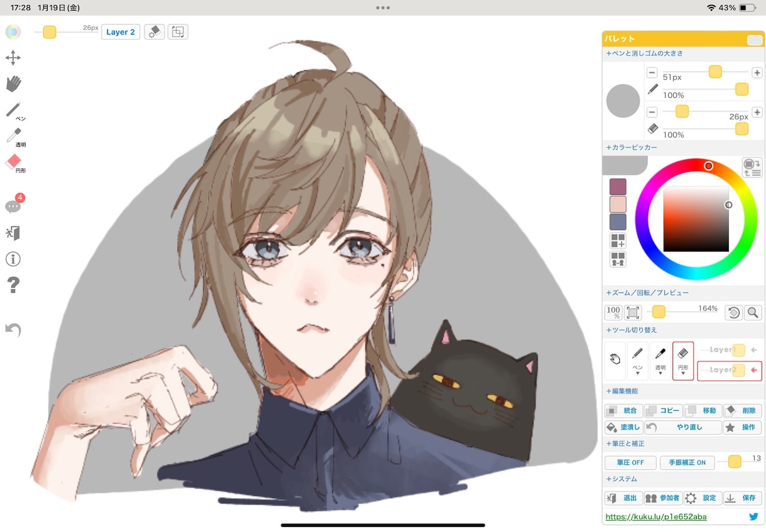Open the 設定 settings button

[x=703, y=498]
